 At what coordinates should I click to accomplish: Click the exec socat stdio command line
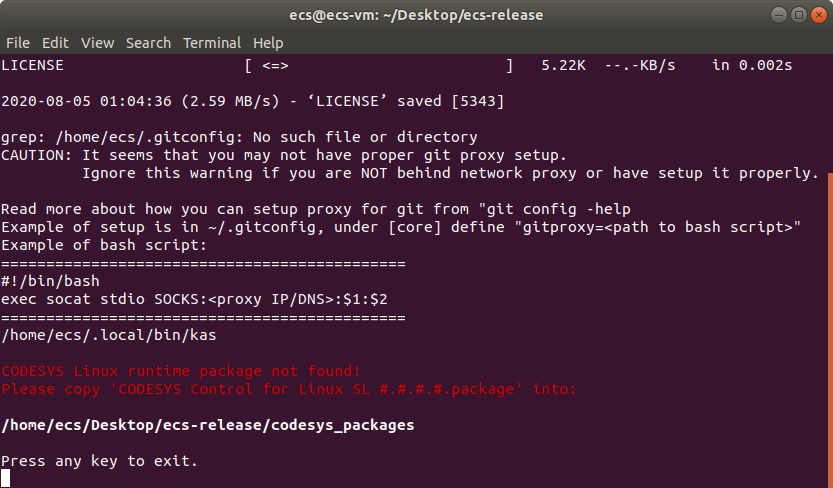194,299
